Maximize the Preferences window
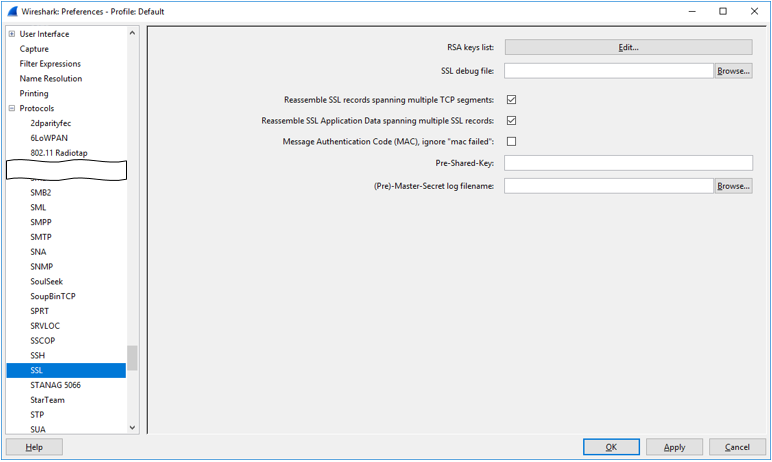772x462 pixels. 723,11
